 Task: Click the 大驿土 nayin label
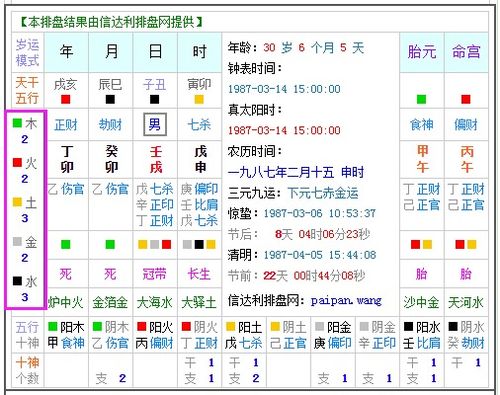click(199, 303)
